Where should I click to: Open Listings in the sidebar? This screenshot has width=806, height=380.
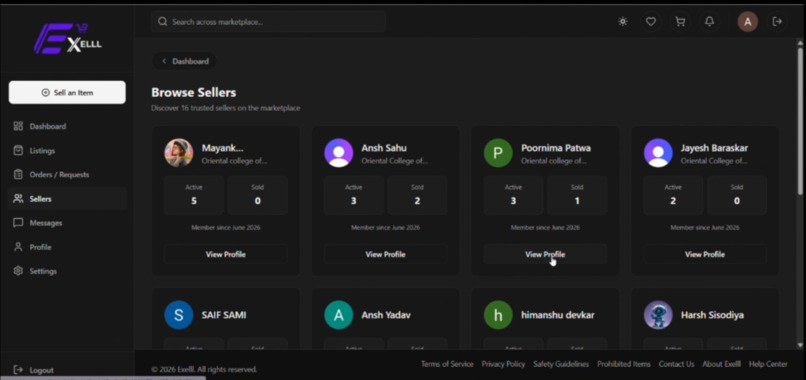(67, 151)
